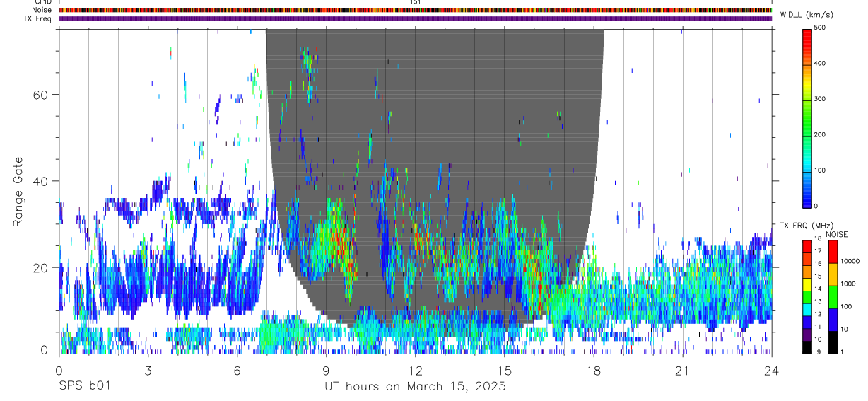
Task: Click the '500' tick on WID scale
Action: 820,28
